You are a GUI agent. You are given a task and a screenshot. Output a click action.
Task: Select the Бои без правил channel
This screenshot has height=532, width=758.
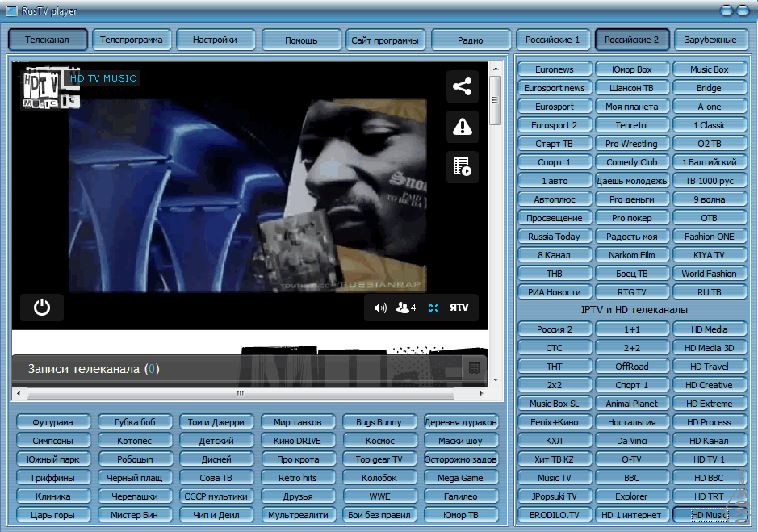(x=379, y=515)
